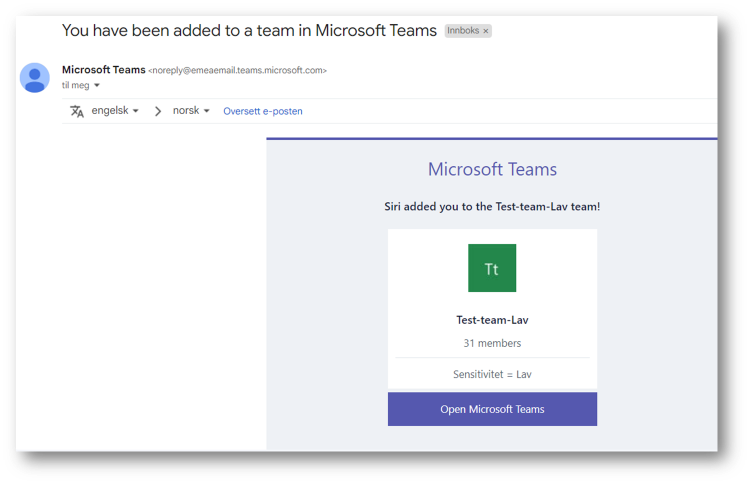Remove the Innboks label with its x

[x=485, y=31]
